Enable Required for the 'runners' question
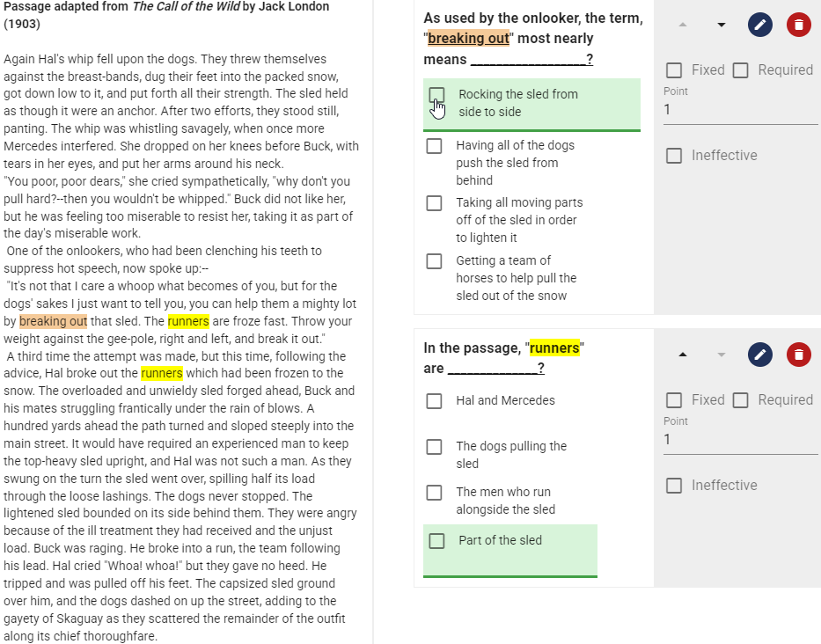 click(x=740, y=400)
